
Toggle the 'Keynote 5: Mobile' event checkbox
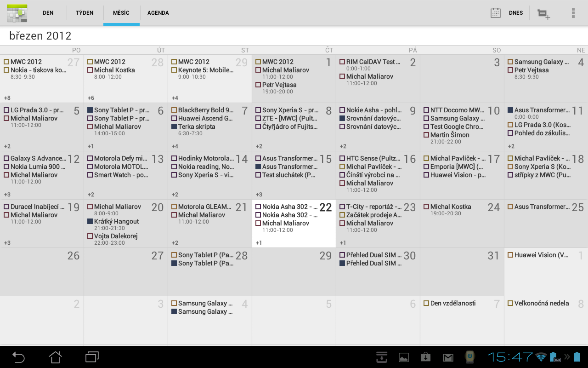173,70
